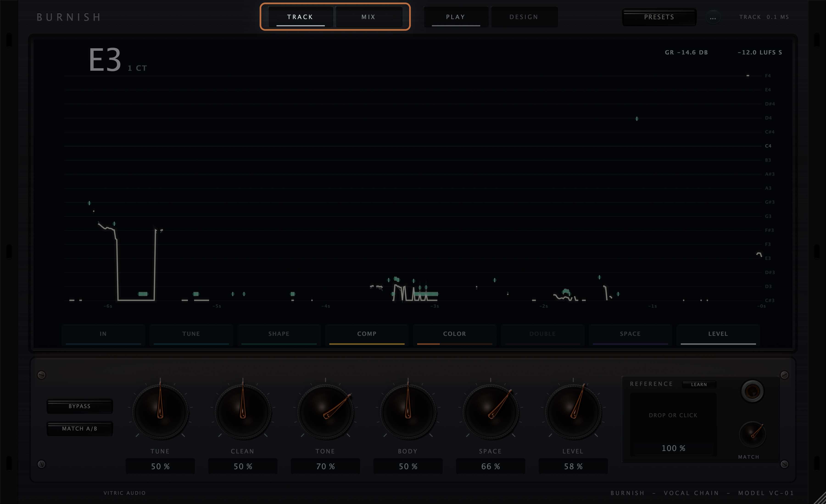
Task: Switch to the TRACK mode tab
Action: point(300,17)
